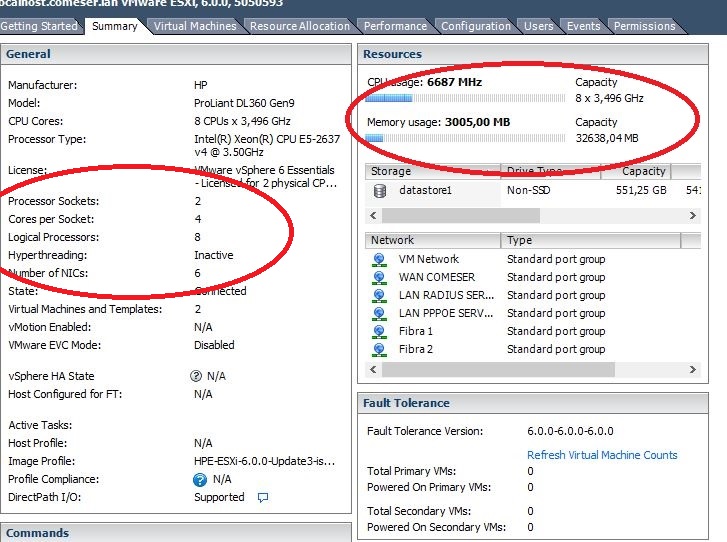Click the DirectPath I/O Supported value

[x=219, y=497]
